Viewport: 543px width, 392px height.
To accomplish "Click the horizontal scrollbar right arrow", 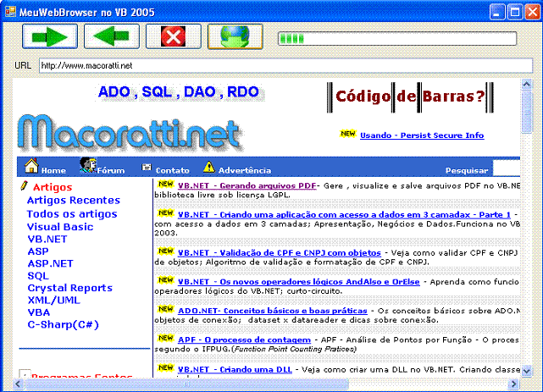I will [514, 384].
